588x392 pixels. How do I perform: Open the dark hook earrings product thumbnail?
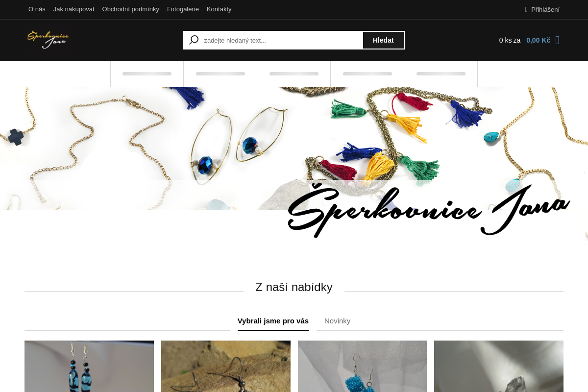226,366
